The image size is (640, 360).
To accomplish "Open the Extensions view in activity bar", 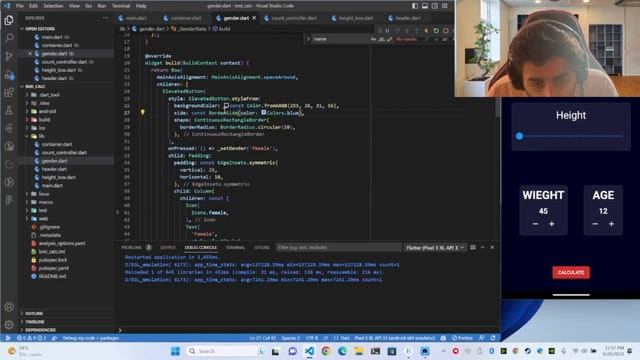I will click(x=9, y=93).
